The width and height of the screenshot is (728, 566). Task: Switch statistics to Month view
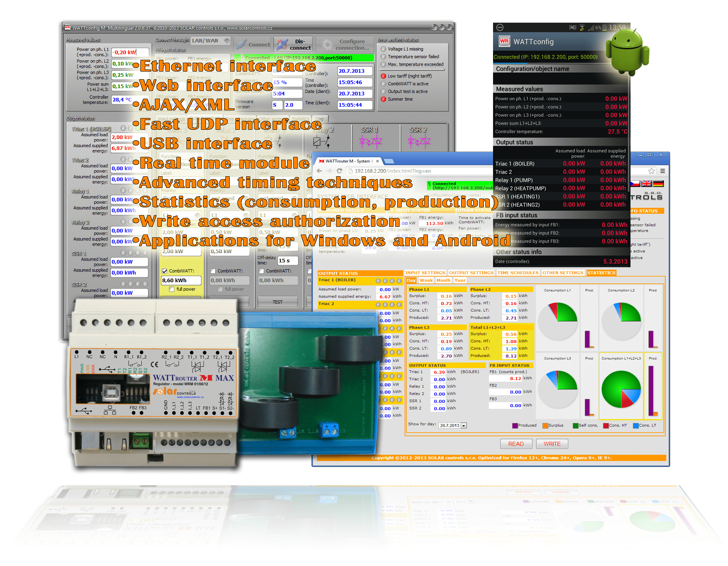443,281
